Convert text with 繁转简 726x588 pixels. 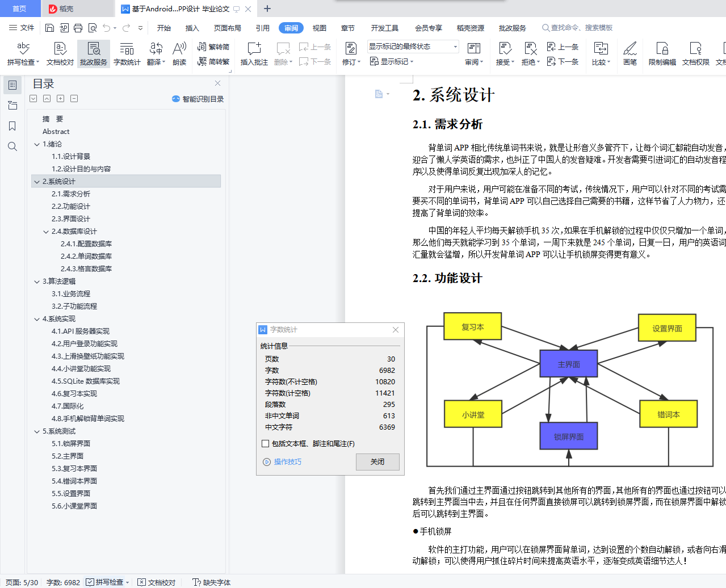pos(213,47)
